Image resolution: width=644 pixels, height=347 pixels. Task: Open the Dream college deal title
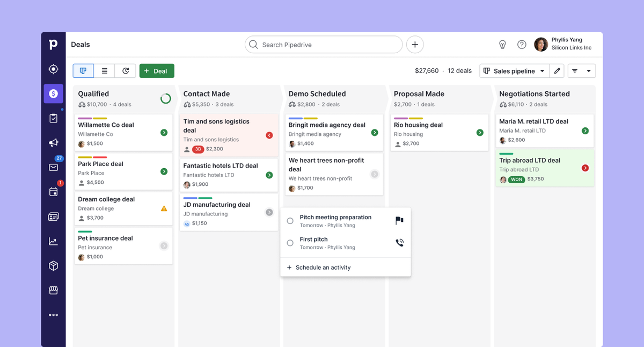[x=106, y=199]
